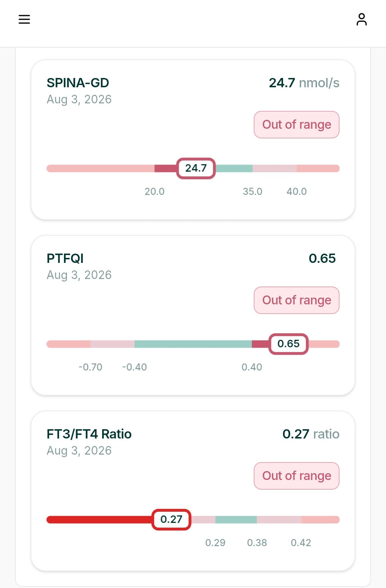
Task: Select the 0.65 marker on PTFQI bar
Action: click(288, 344)
